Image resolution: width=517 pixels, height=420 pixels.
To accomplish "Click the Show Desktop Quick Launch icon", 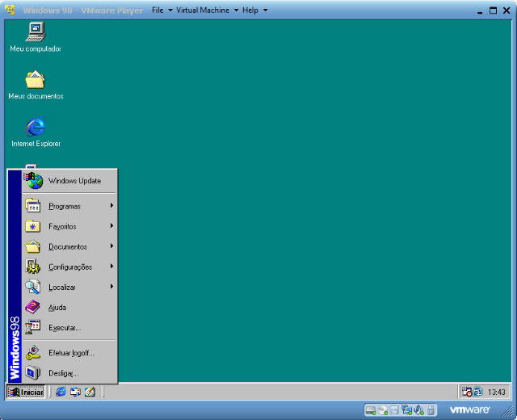I will (x=90, y=392).
